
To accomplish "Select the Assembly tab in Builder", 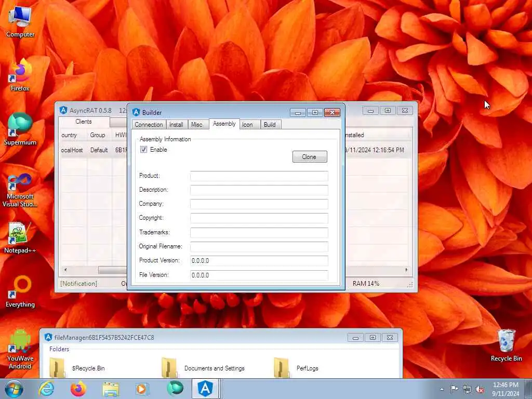I will [224, 124].
